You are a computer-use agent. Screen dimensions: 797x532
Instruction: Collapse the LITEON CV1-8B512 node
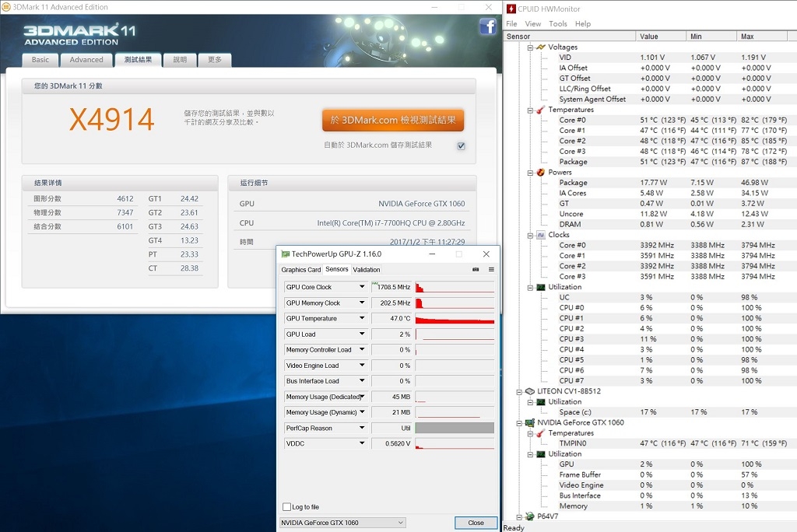519,392
